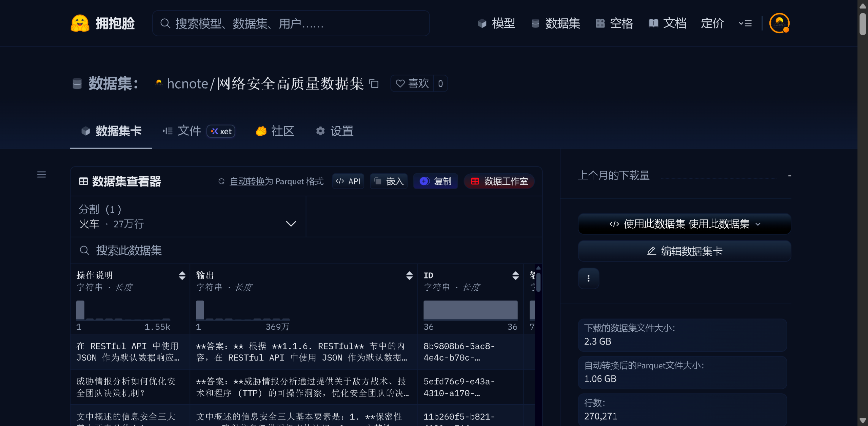Open the chevron menu beside 定价
Viewport: 868px width, 426px height.
click(x=745, y=23)
